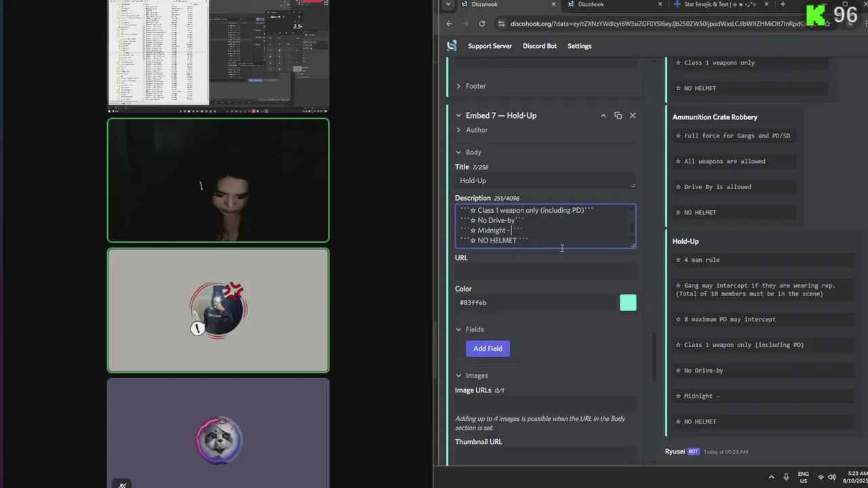The image size is (868, 488).
Task: Open Discord Bot menu item
Action: [540, 46]
